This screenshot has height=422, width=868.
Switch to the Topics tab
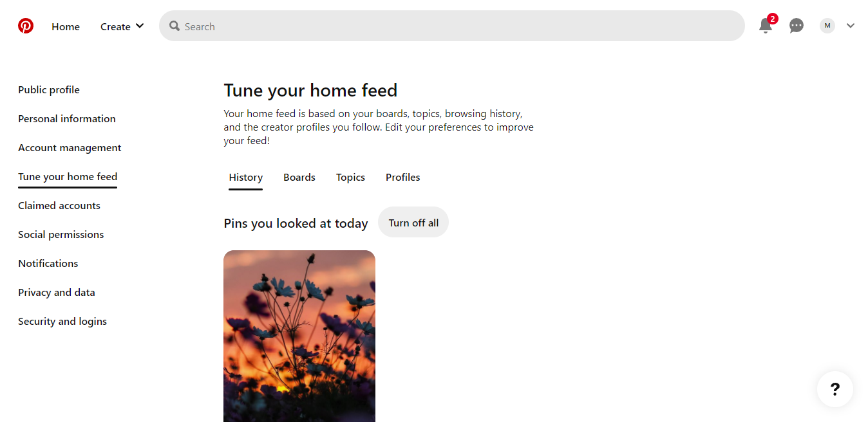[x=350, y=178]
